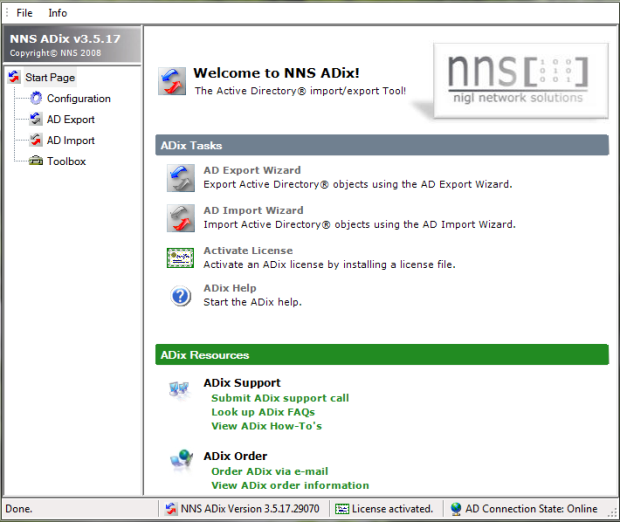Screen dimensions: 620x522
Task: Click the Done. status message
Action: click(x=19, y=509)
